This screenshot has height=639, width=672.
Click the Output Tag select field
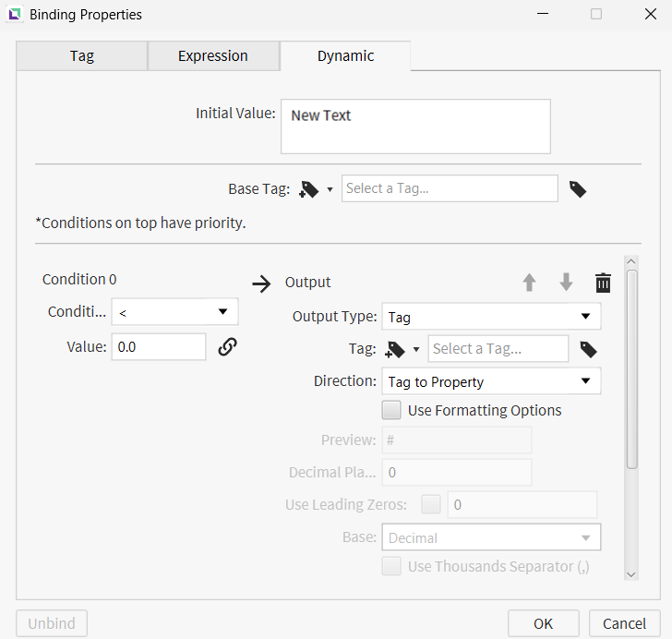click(498, 349)
